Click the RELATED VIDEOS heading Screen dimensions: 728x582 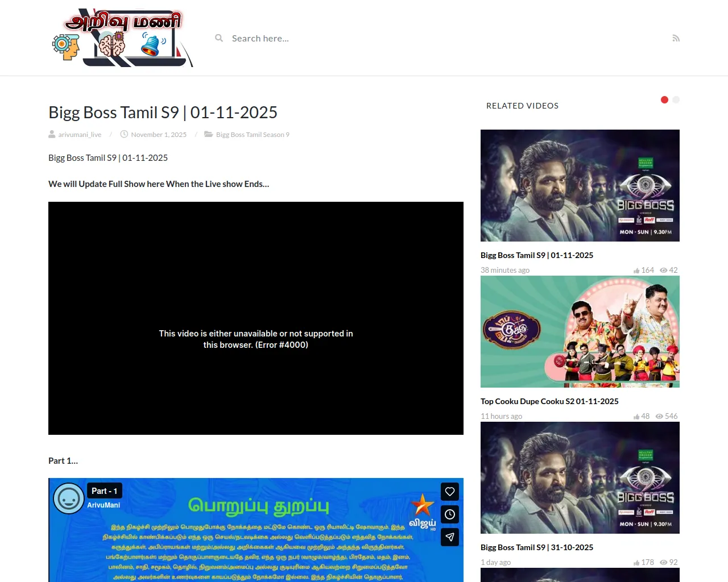coord(522,106)
